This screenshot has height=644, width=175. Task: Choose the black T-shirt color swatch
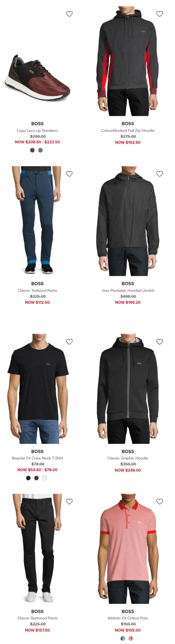28,478
